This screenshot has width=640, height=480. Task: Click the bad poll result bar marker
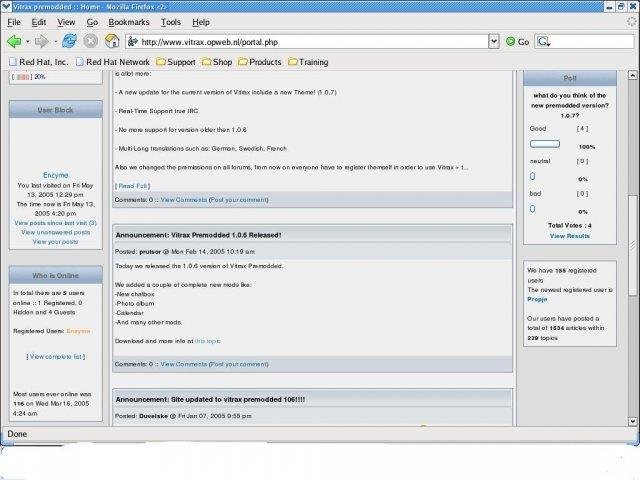pyautogui.click(x=533, y=209)
